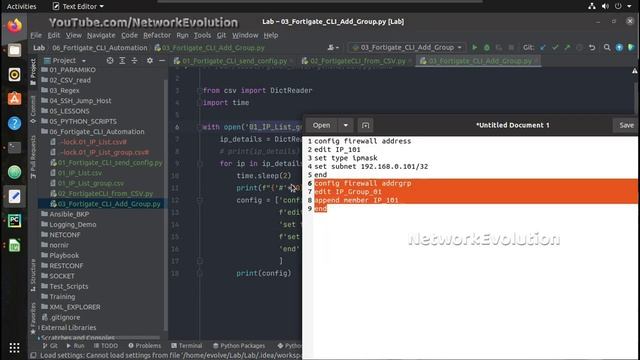The width and height of the screenshot is (640, 360).
Task: Click select opened file target icon
Action: click(x=110, y=60)
